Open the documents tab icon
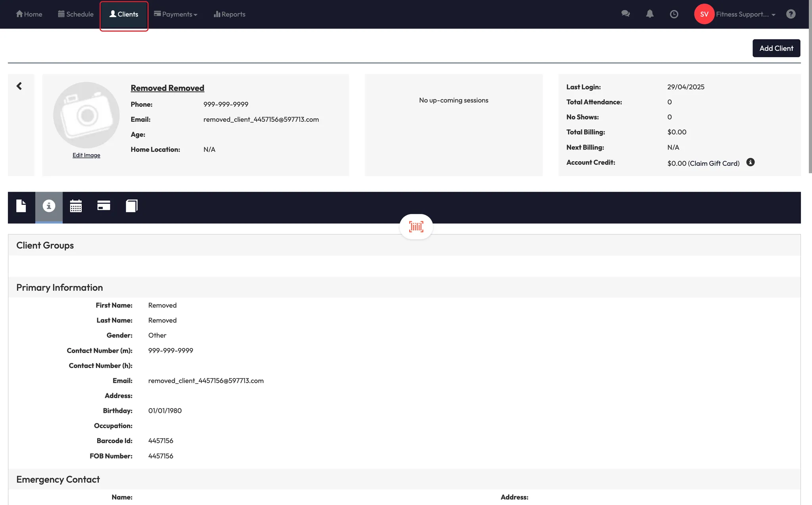812x505 pixels. (21, 206)
